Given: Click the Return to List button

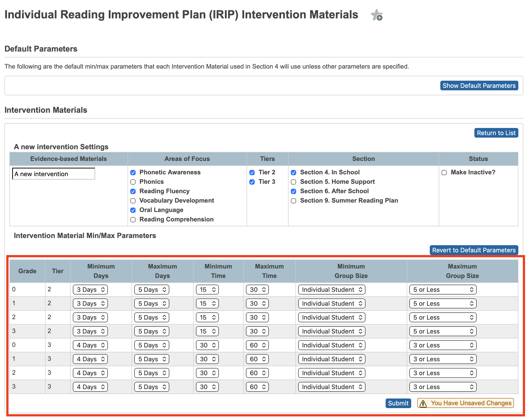Looking at the screenshot, I should tap(496, 133).
